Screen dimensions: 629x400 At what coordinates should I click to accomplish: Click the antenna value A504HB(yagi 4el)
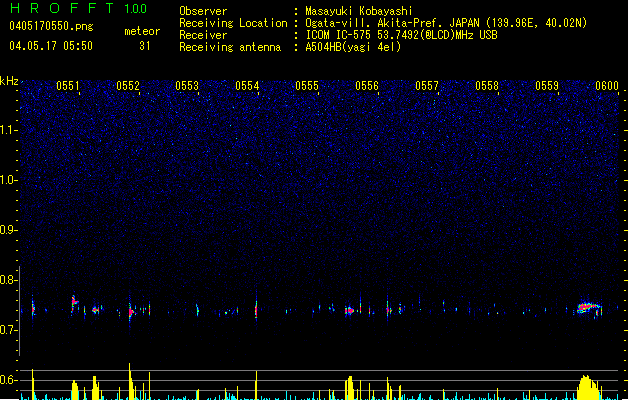(x=353, y=47)
